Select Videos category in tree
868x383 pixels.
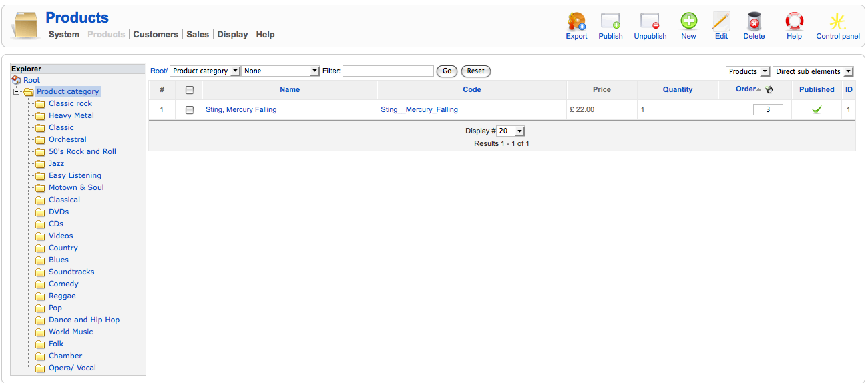click(x=61, y=236)
